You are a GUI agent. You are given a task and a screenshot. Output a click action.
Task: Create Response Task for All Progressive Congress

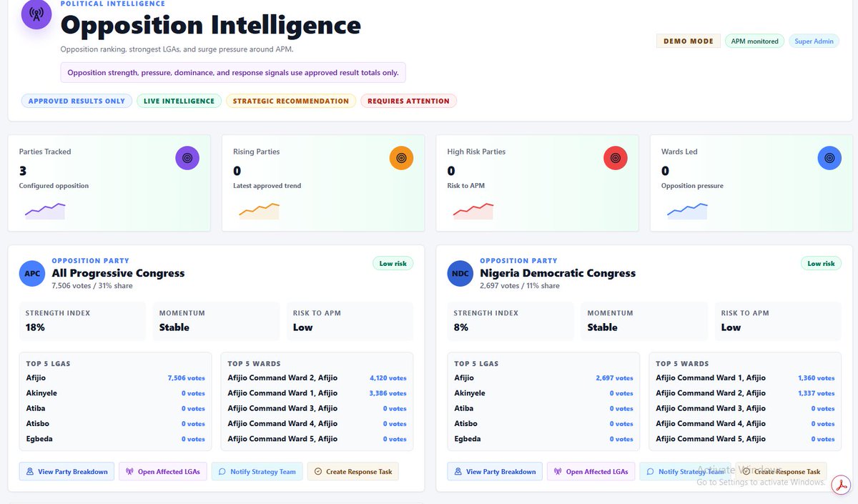point(353,472)
